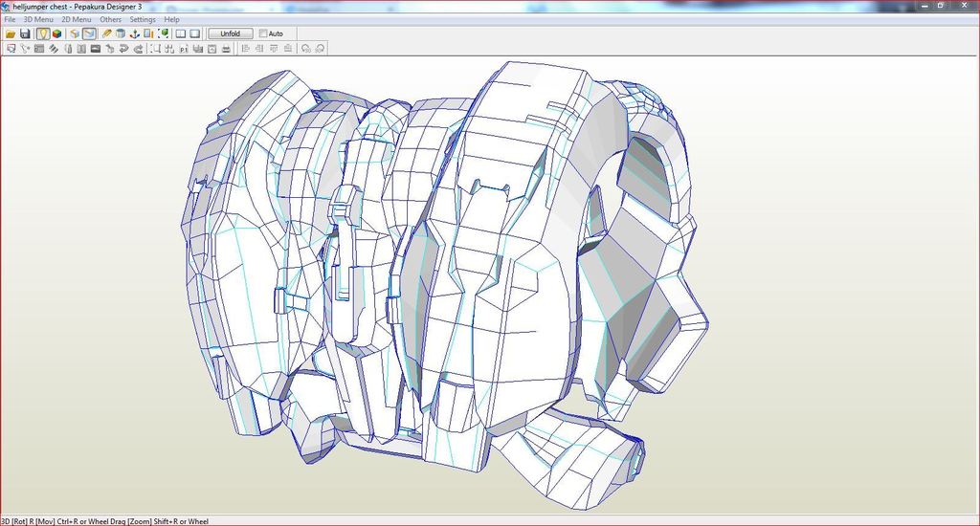Screen dimensions: 980x526
Task: Toggle the highlighted edge display icon
Action: tap(89, 33)
